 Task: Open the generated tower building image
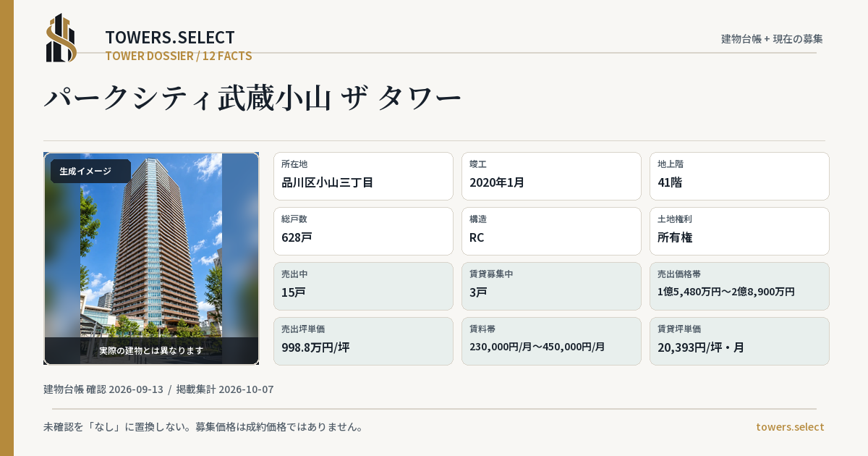151,258
